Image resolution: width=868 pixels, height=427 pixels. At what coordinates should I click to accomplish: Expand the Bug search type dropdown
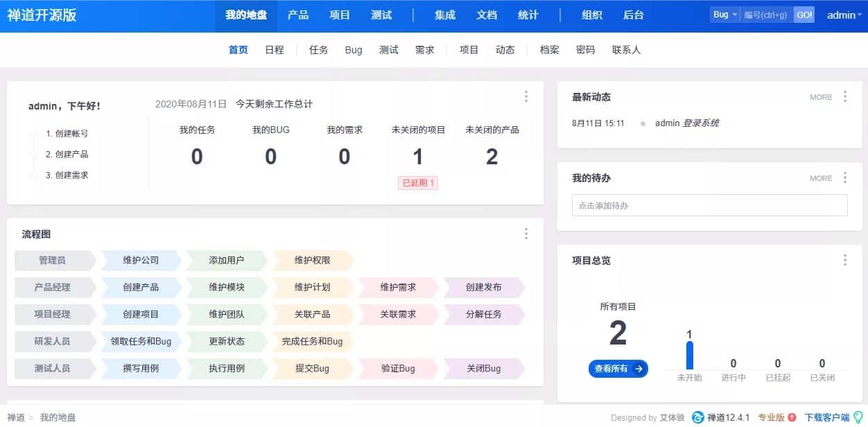[x=725, y=15]
